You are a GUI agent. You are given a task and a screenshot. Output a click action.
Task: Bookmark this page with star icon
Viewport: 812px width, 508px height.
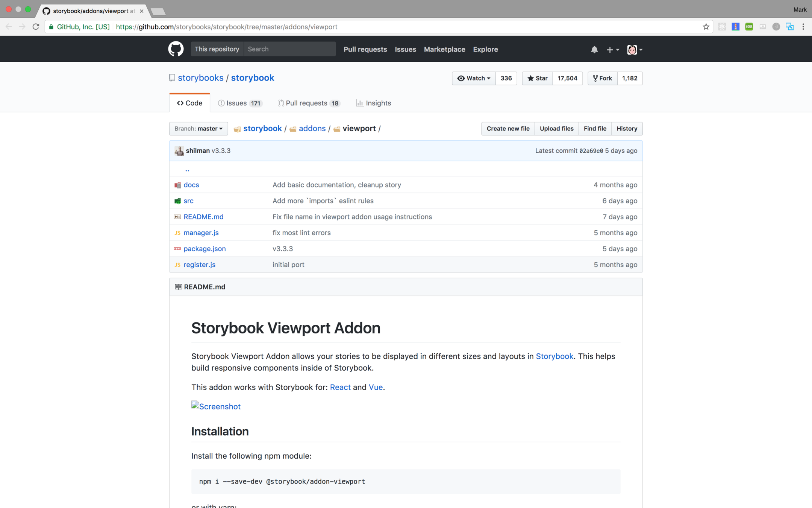pyautogui.click(x=706, y=27)
